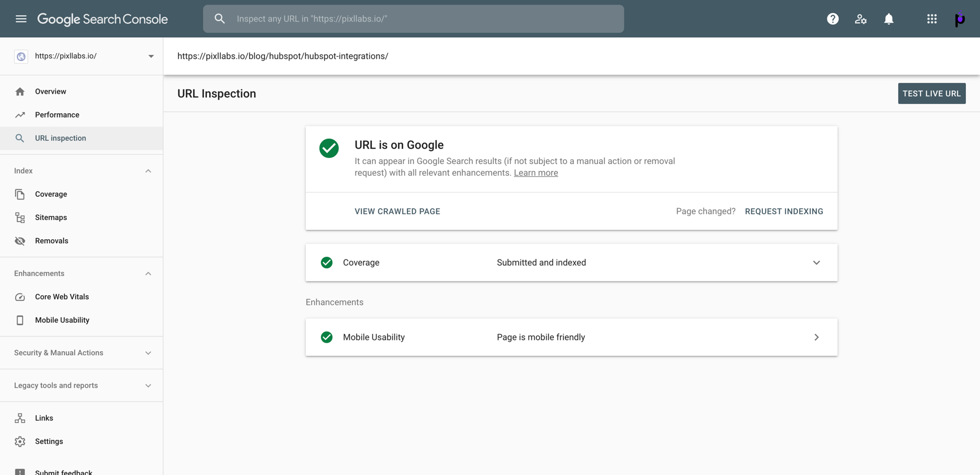This screenshot has width=980, height=475.
Task: Click the large green URL is on Google checkmark
Action: [329, 148]
